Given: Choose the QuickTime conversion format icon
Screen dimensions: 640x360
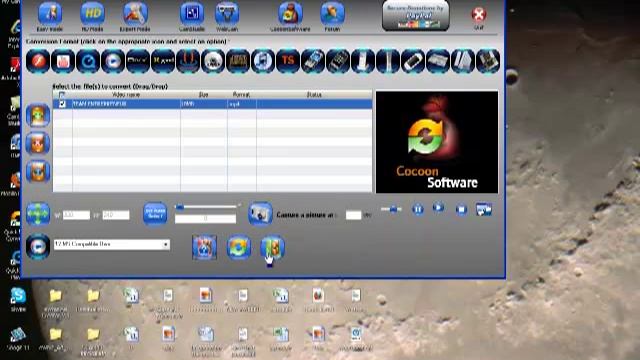Looking at the screenshot, I should tap(88, 61).
